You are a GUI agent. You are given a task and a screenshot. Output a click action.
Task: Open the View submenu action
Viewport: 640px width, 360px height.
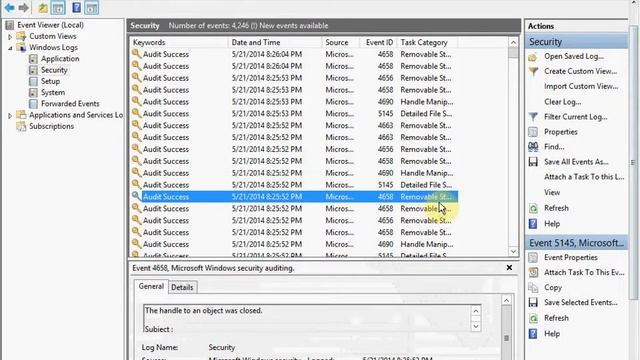[552, 193]
